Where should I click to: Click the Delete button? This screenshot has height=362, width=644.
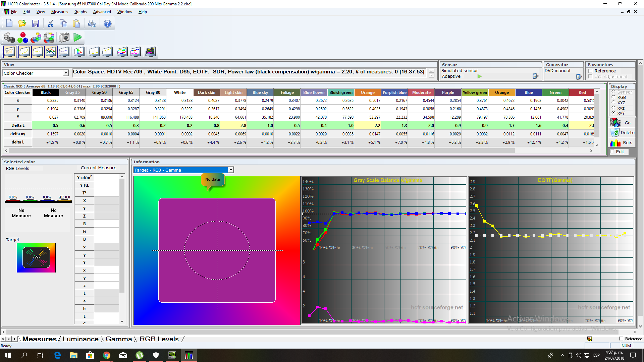pyautogui.click(x=623, y=133)
